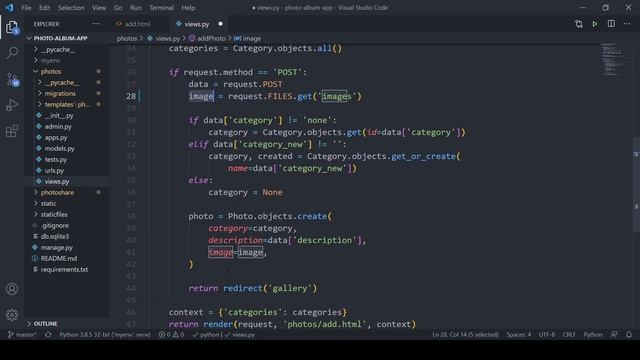Image resolution: width=640 pixels, height=360 pixels.
Task: Click addPhoto in the breadcrumb path
Action: (211, 38)
